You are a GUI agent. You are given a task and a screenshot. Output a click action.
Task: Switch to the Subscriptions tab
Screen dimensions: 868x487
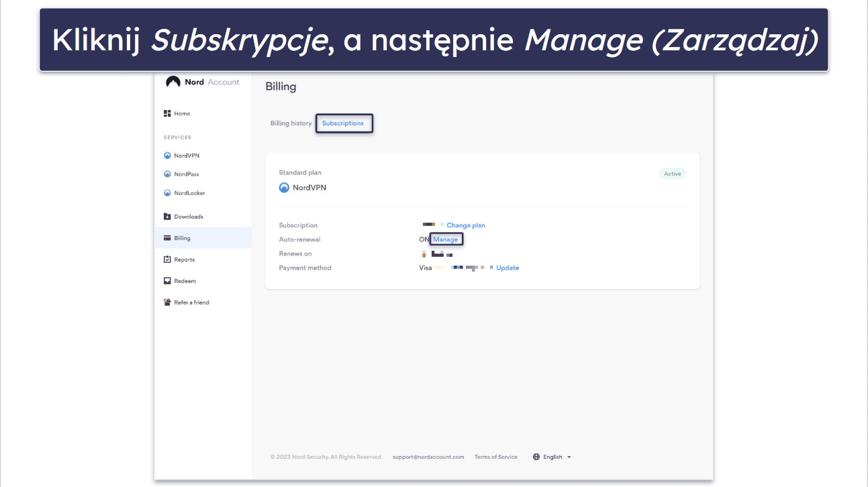tap(343, 123)
